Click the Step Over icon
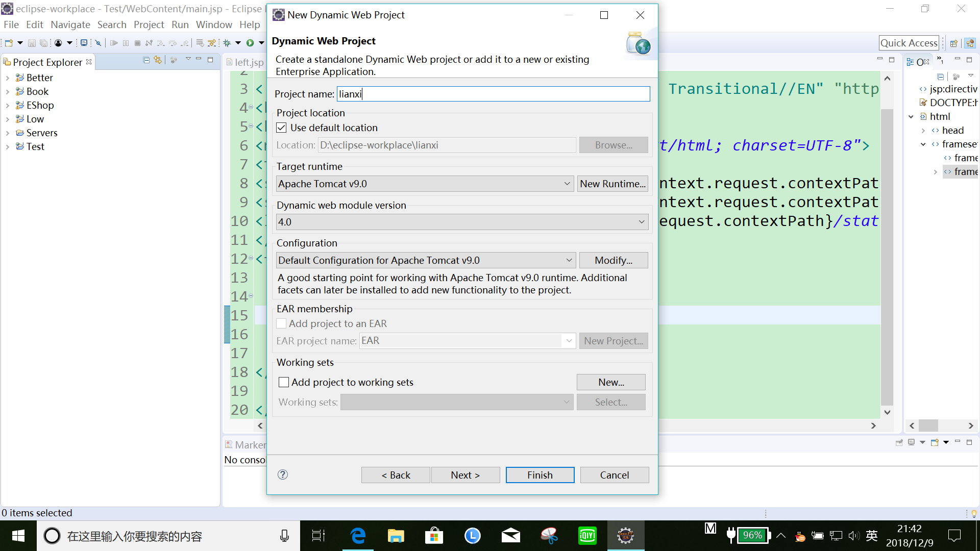 [173, 43]
